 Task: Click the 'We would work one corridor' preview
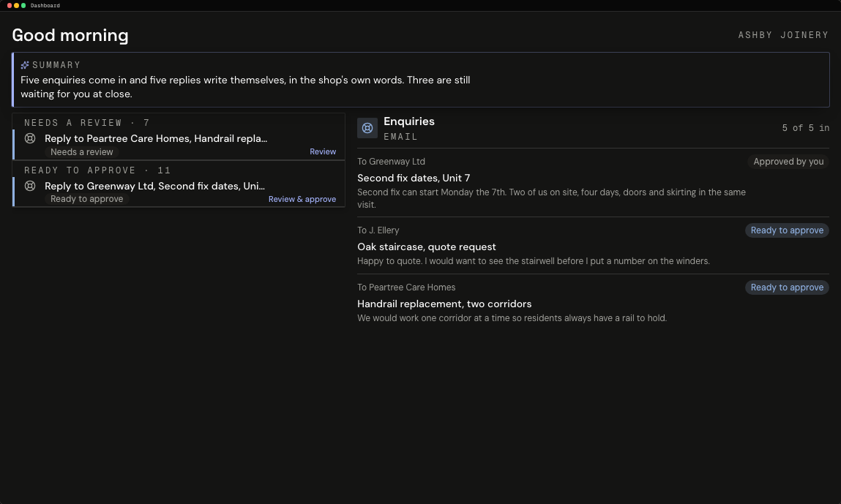[512, 318]
